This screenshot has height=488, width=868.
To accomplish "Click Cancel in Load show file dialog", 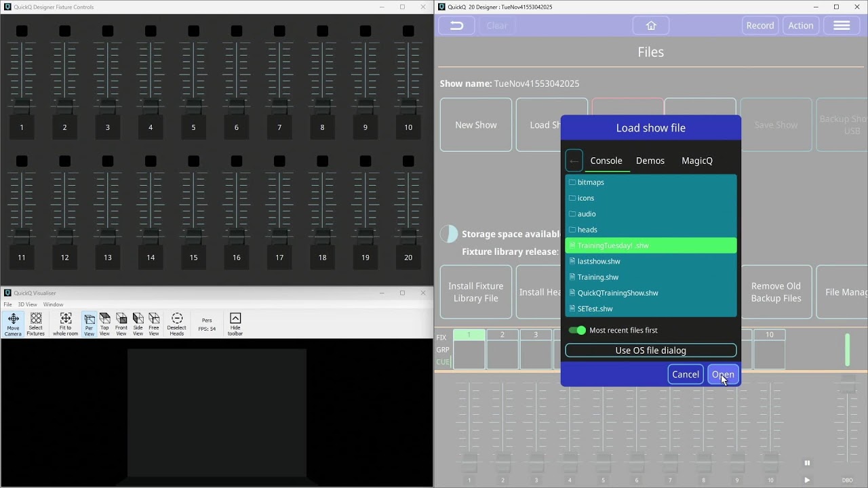I will [x=686, y=374].
